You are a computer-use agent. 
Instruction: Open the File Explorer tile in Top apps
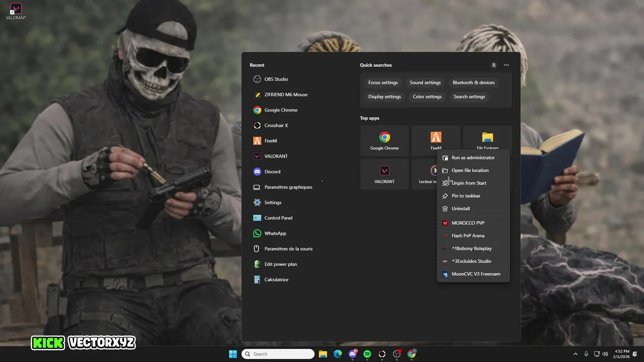(x=487, y=139)
